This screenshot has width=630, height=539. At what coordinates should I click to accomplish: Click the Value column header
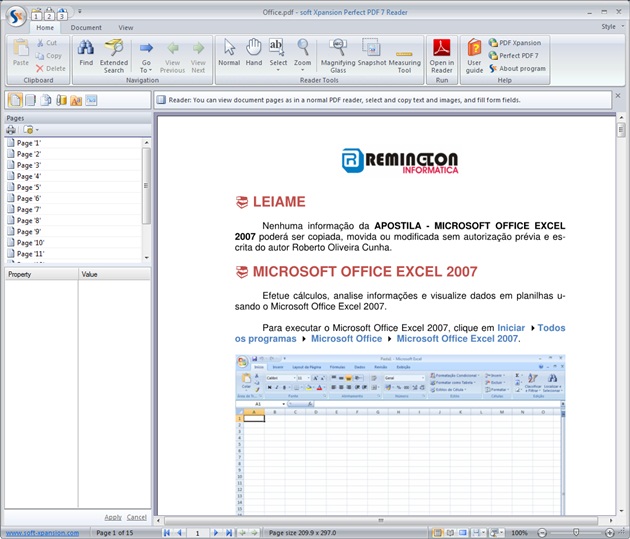(115, 274)
